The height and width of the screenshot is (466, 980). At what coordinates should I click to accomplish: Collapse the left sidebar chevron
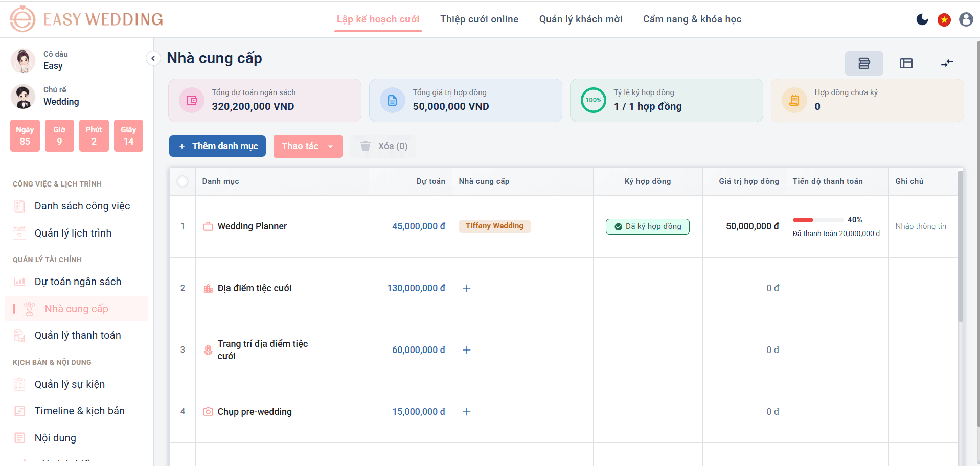pyautogui.click(x=153, y=58)
